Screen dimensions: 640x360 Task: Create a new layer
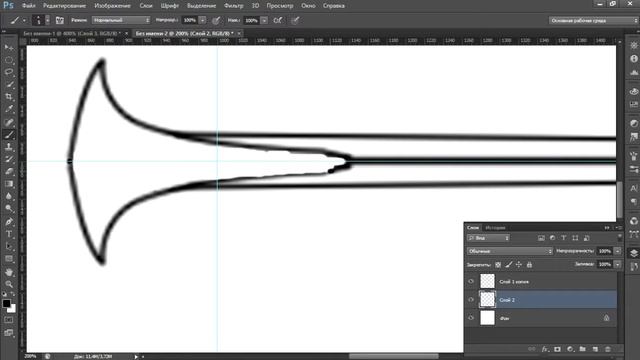click(595, 349)
